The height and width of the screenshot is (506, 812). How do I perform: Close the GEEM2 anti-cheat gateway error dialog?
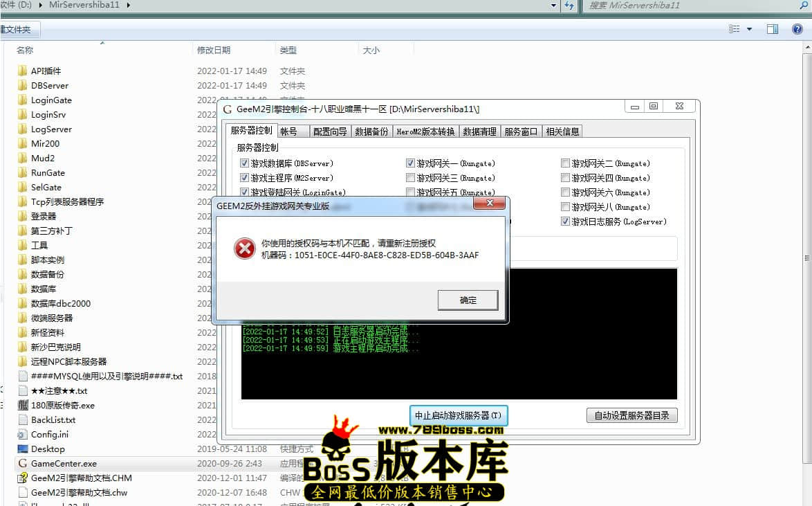click(490, 203)
